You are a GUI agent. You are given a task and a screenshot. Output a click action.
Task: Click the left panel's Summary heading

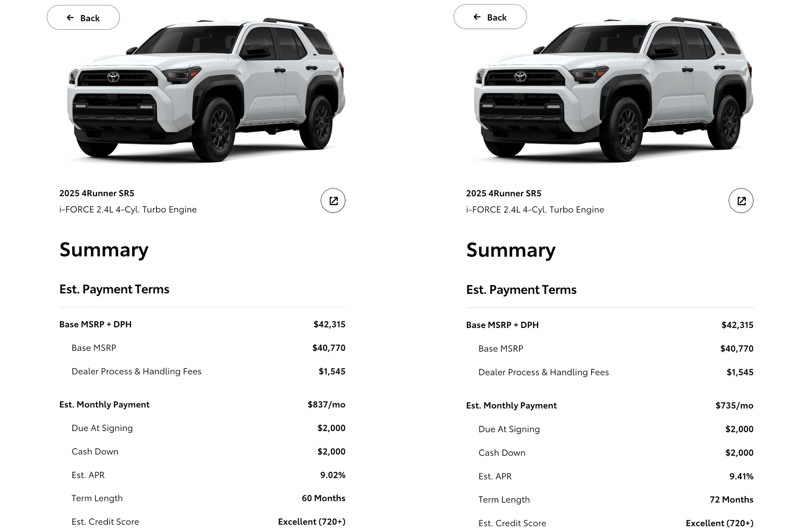pos(104,250)
